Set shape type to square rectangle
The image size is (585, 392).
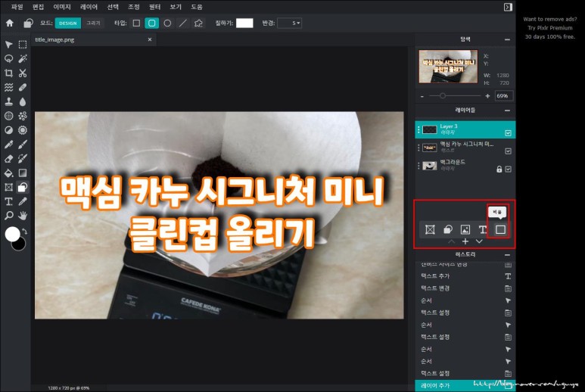pos(136,23)
